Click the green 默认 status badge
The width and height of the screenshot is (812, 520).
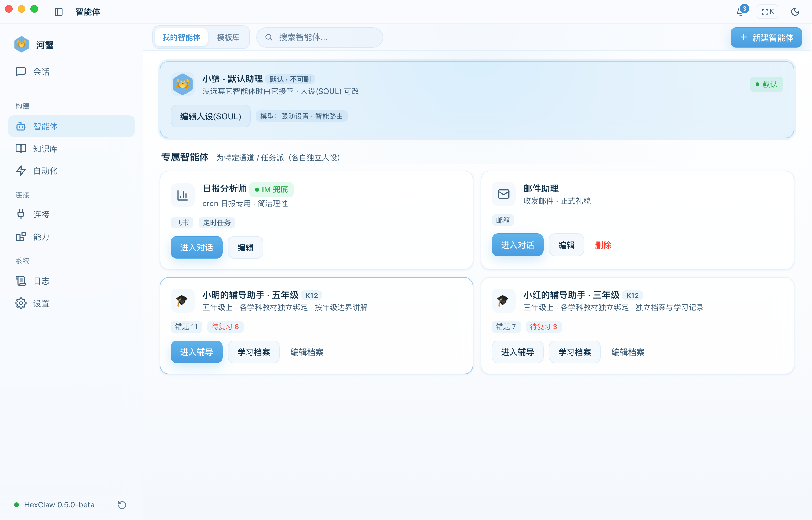[766, 84]
